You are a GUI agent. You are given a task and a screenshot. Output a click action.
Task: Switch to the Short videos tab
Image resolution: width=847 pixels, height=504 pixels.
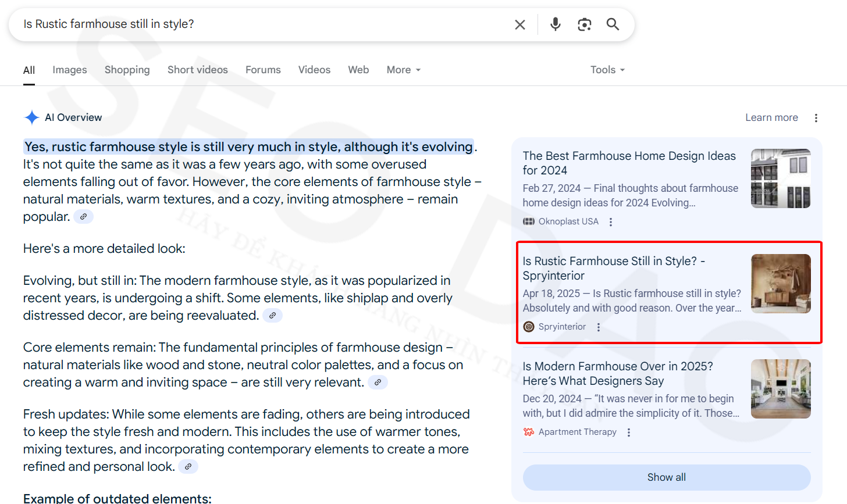click(x=197, y=70)
